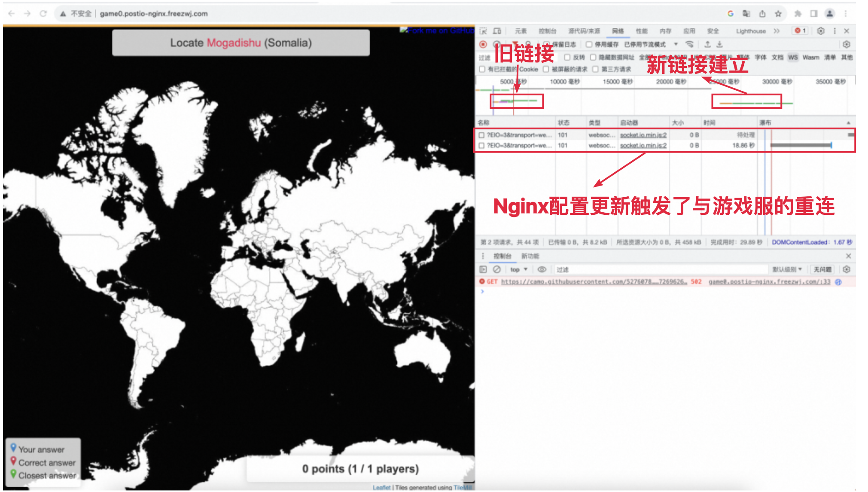
Task: Check the 第三方请求 checkbox
Action: (596, 69)
